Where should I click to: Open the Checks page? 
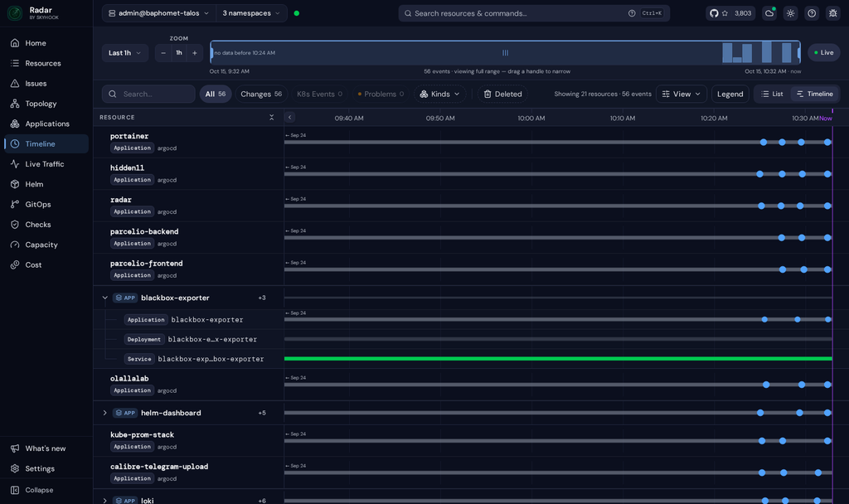pos(46,224)
